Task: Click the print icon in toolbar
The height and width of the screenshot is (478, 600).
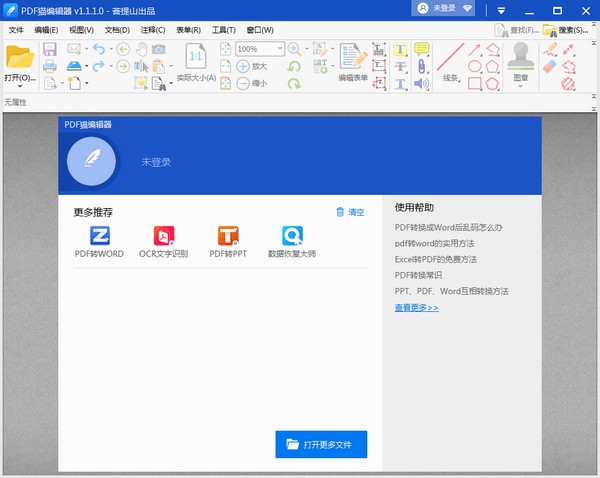Action: 49,66
